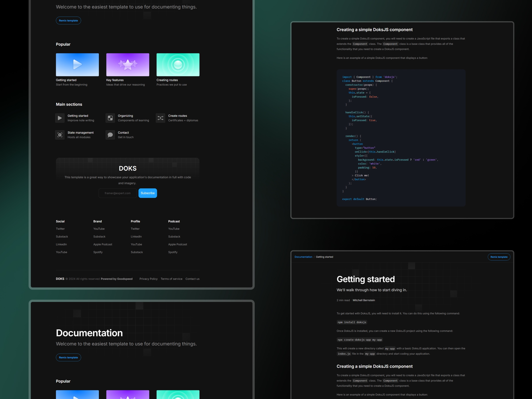Viewport: 532px width, 399px height.
Task: Click Remix template on the Getting started page
Action: 499,257
